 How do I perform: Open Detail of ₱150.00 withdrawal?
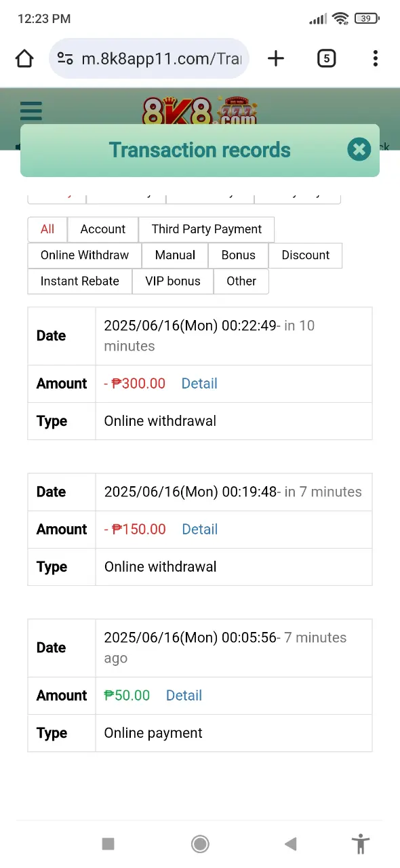coord(199,529)
